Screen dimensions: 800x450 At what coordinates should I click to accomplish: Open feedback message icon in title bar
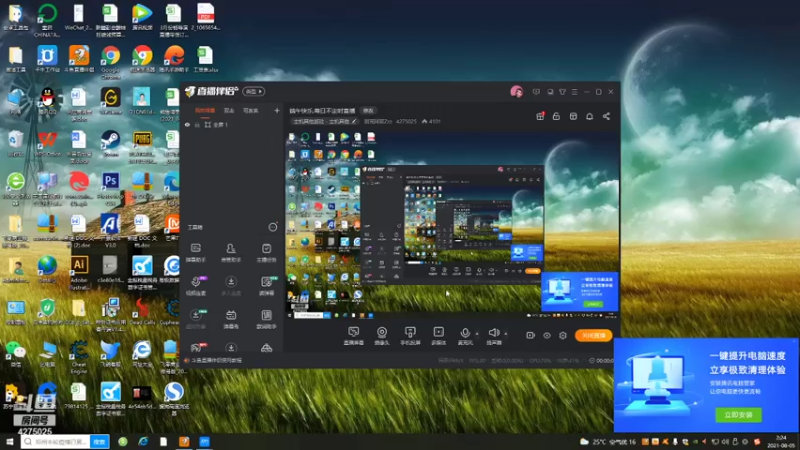coord(536,92)
